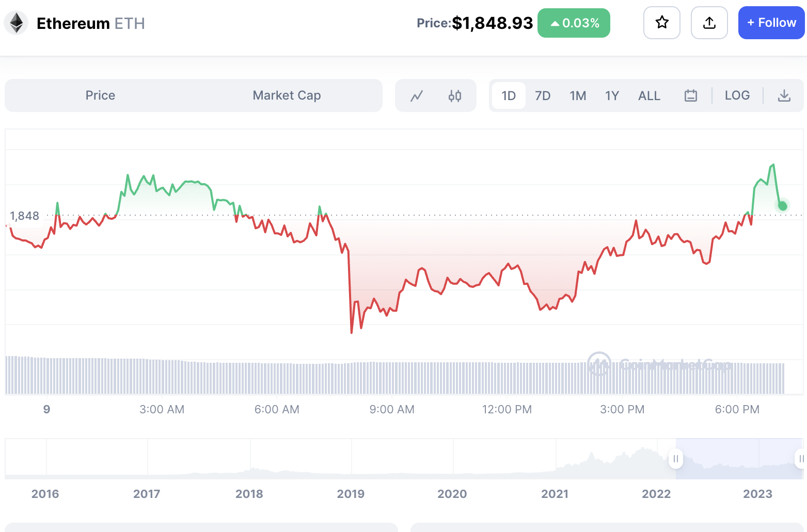Click the 9:00 AM axis label
This screenshot has width=807, height=532.
coord(392,410)
